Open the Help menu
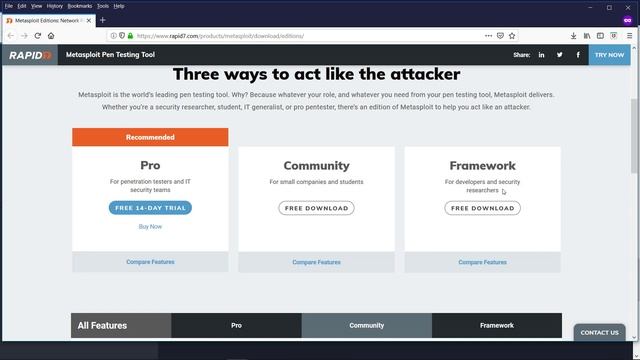640x360 pixels. tap(119, 6)
